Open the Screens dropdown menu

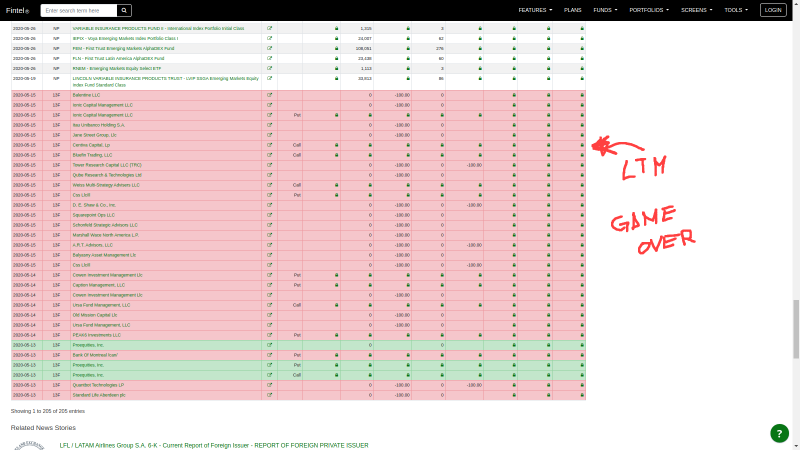(x=696, y=10)
